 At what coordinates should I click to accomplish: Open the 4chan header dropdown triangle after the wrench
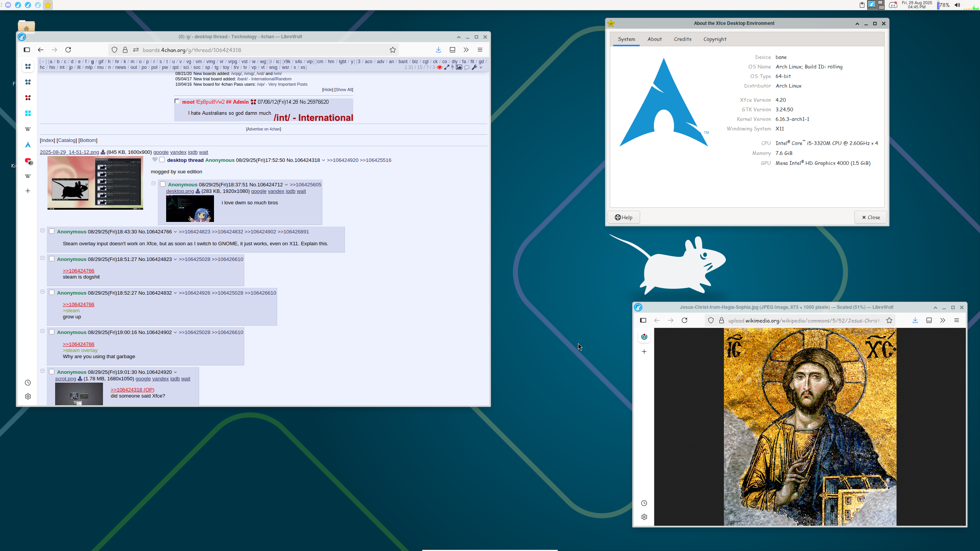pyautogui.click(x=481, y=68)
